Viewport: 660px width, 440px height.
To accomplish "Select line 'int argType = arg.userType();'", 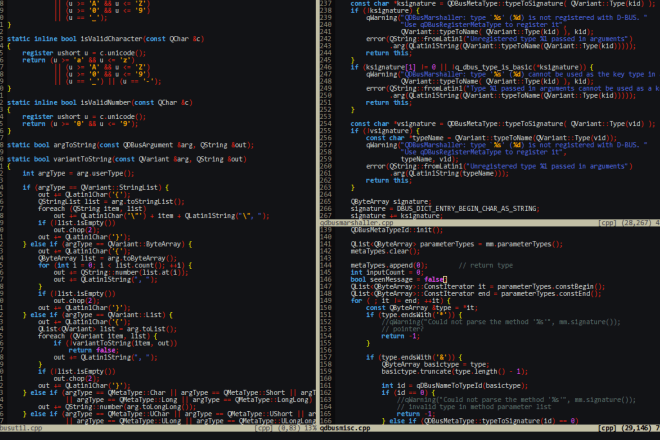I will pyautogui.click(x=78, y=173).
